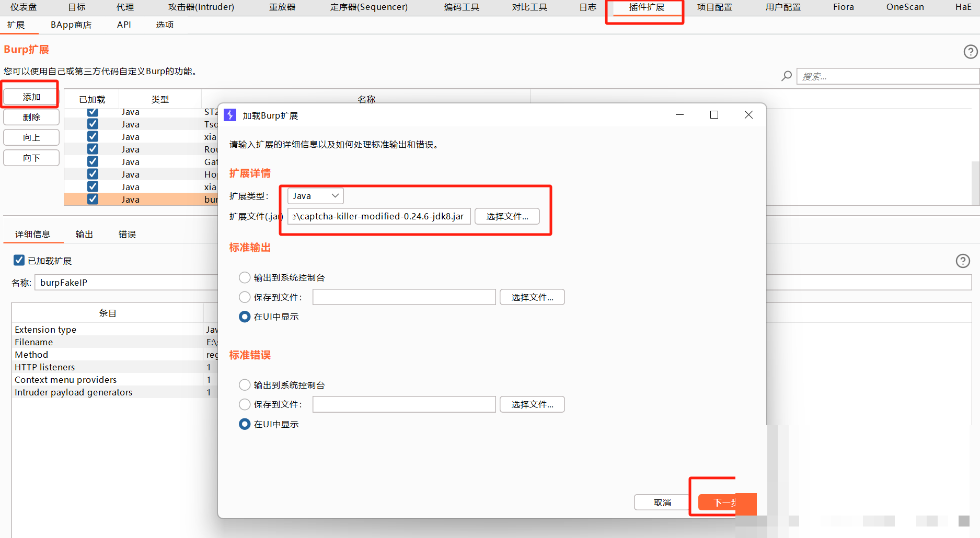Screen dimensions: 980x538
Task: Click 选择文件 under 标准错误
Action: pyautogui.click(x=532, y=404)
